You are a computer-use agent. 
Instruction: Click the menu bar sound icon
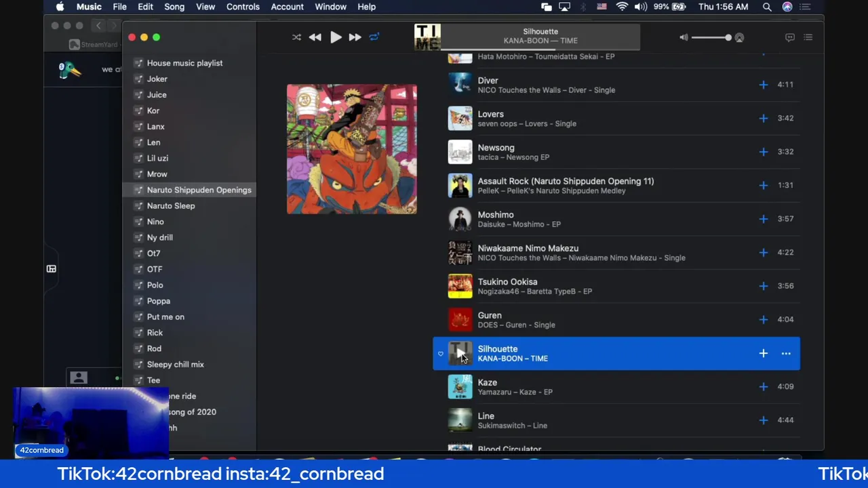[641, 7]
